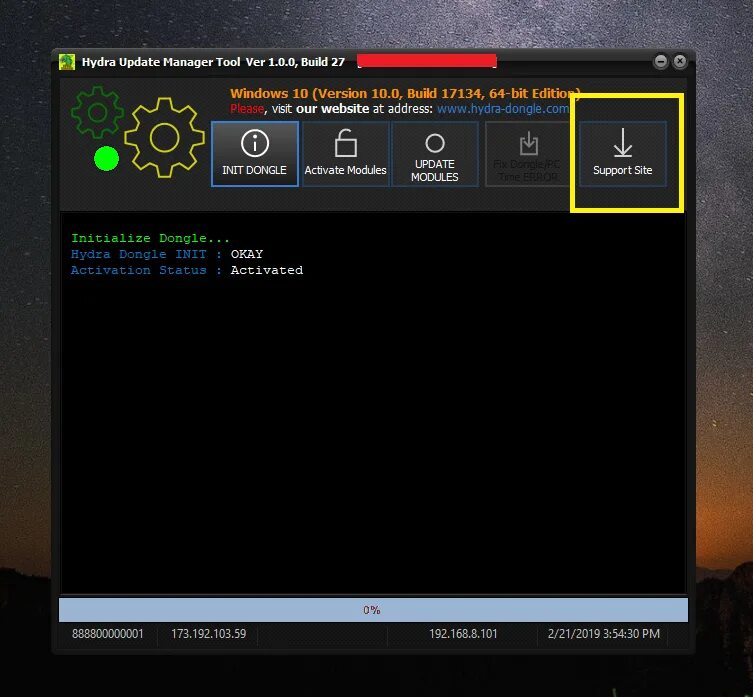Click IP address 173.192.103.59
Viewport: 753px width, 697px height.
[208, 634]
